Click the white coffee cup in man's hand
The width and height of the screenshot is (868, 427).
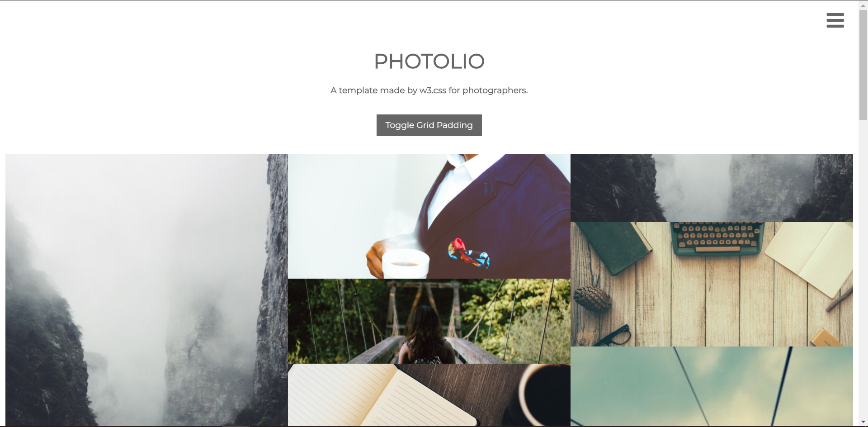[405, 264]
